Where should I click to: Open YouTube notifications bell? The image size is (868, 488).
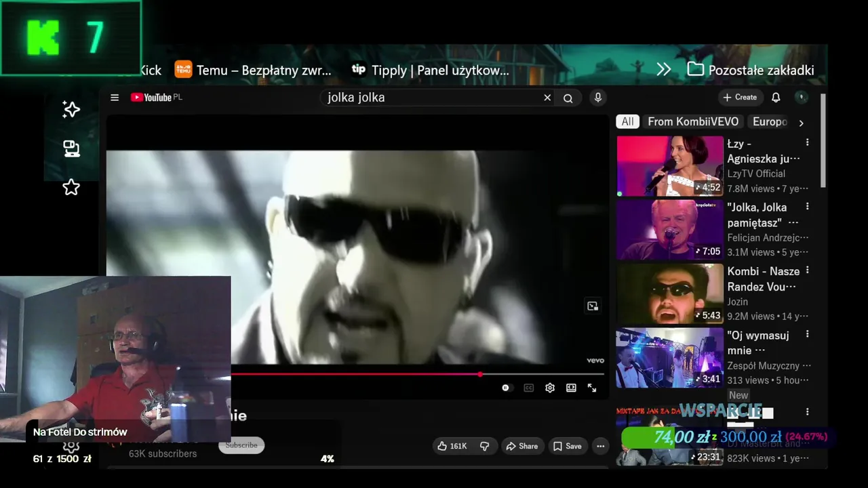[776, 98]
